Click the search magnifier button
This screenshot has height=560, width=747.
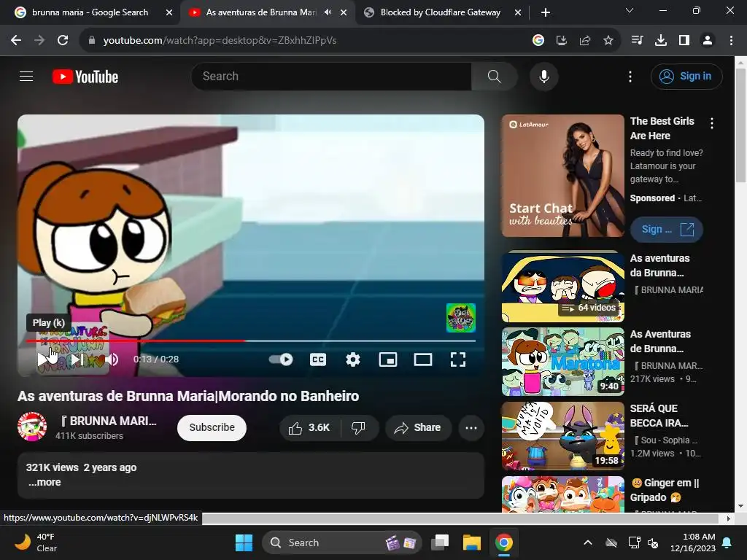(494, 76)
